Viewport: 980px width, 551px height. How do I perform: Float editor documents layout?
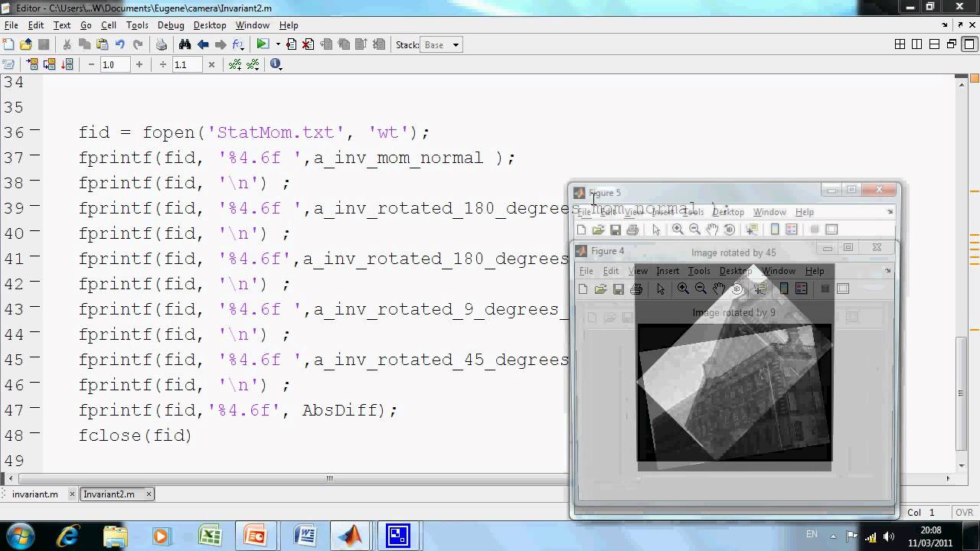pyautogui.click(x=952, y=44)
